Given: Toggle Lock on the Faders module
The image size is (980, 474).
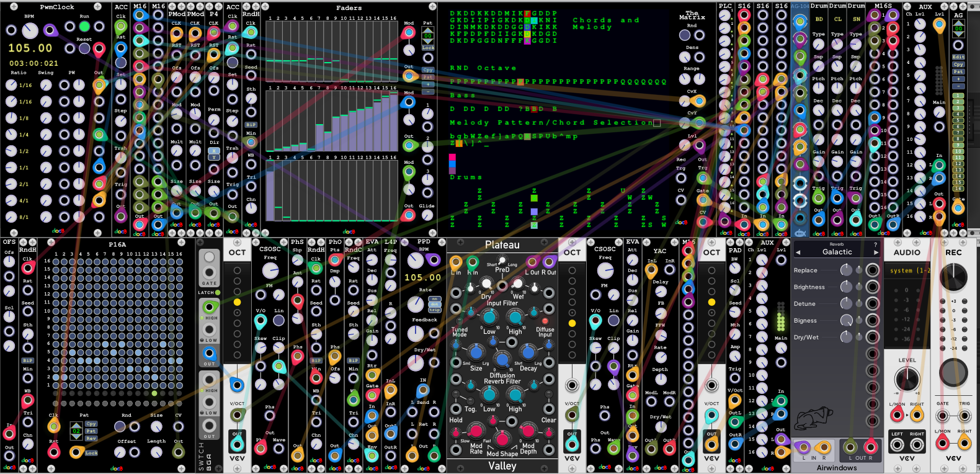Looking at the screenshot, I should coord(428,48).
